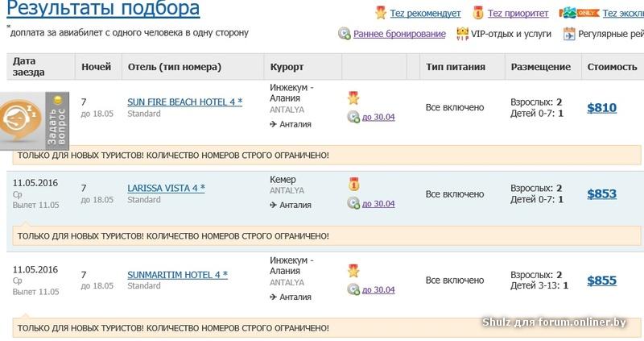
Task: Open the Задать вопрос side tab
Action: click(57, 121)
